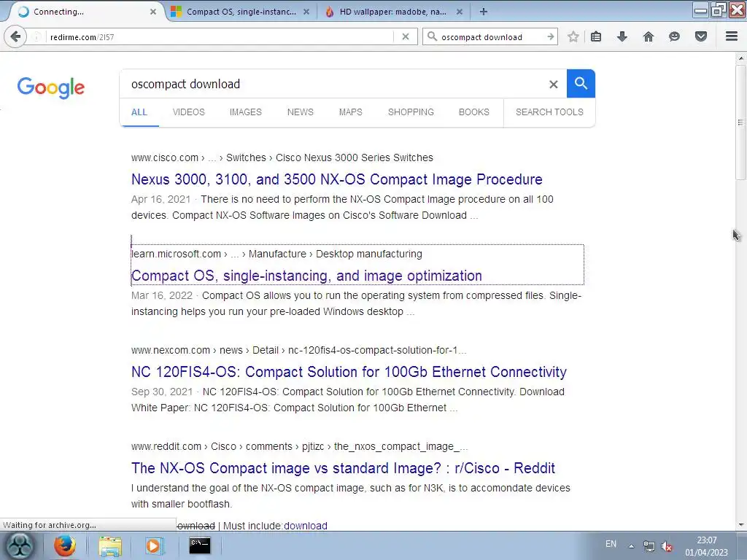Close the HD wallpaper tab
This screenshot has width=747, height=560.
pyautogui.click(x=460, y=12)
